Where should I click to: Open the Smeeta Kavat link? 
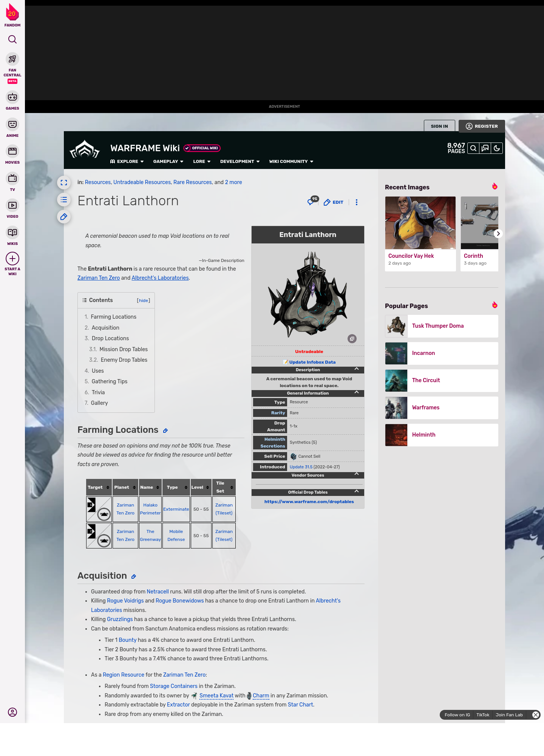[x=216, y=696]
